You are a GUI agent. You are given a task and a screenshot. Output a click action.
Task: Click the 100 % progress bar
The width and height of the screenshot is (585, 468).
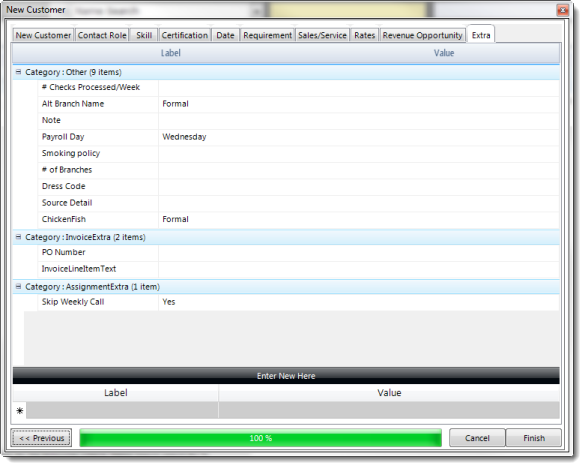260,438
